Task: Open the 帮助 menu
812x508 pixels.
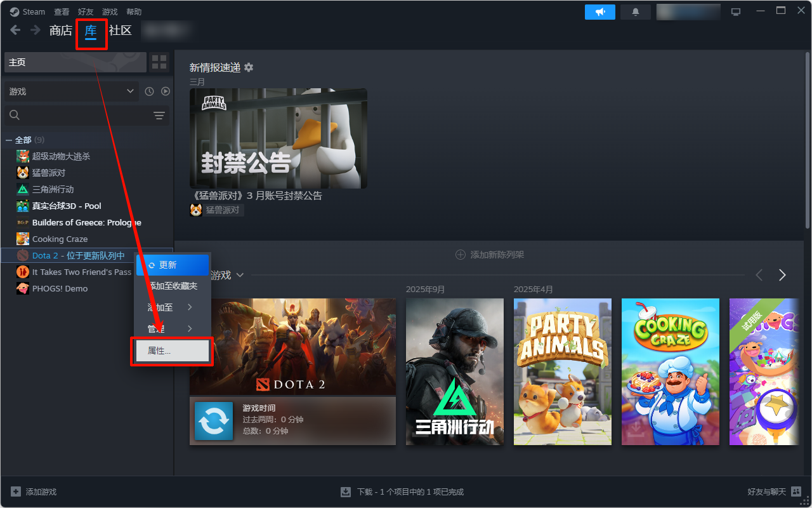Action: tap(134, 11)
